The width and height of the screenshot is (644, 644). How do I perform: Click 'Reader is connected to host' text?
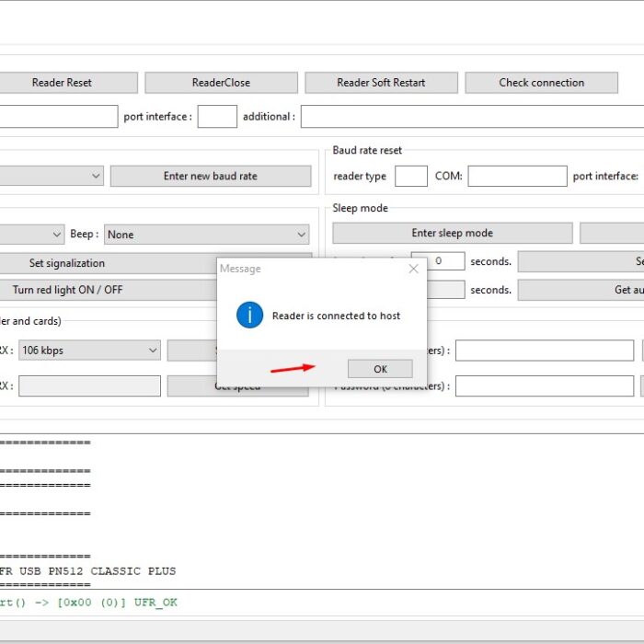[336, 316]
